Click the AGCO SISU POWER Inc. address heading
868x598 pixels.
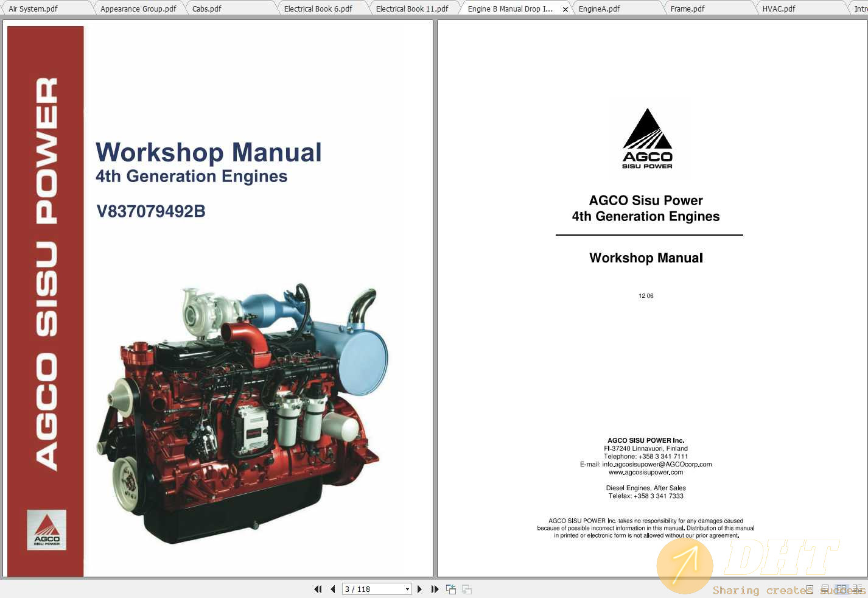646,440
